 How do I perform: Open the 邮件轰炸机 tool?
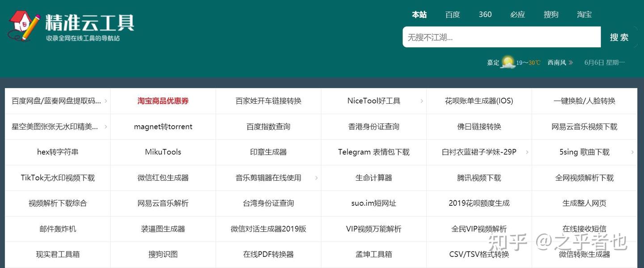(x=57, y=229)
